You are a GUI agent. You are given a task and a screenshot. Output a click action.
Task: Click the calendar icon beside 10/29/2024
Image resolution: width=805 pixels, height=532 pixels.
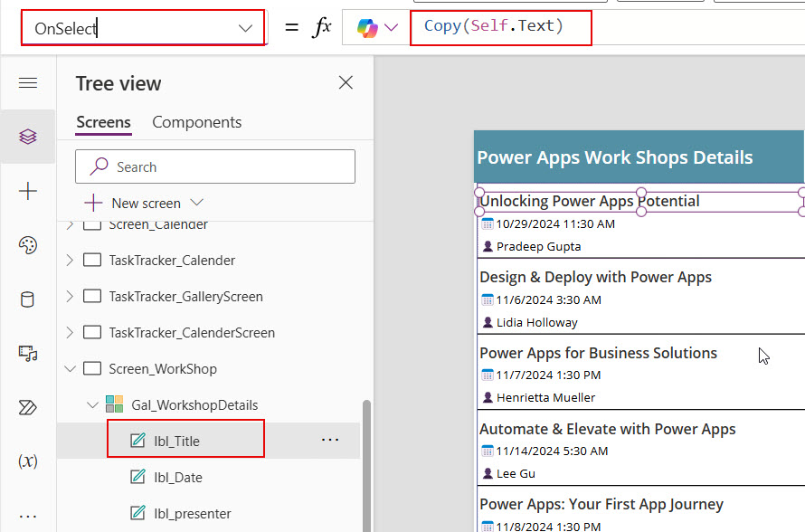pyautogui.click(x=488, y=223)
